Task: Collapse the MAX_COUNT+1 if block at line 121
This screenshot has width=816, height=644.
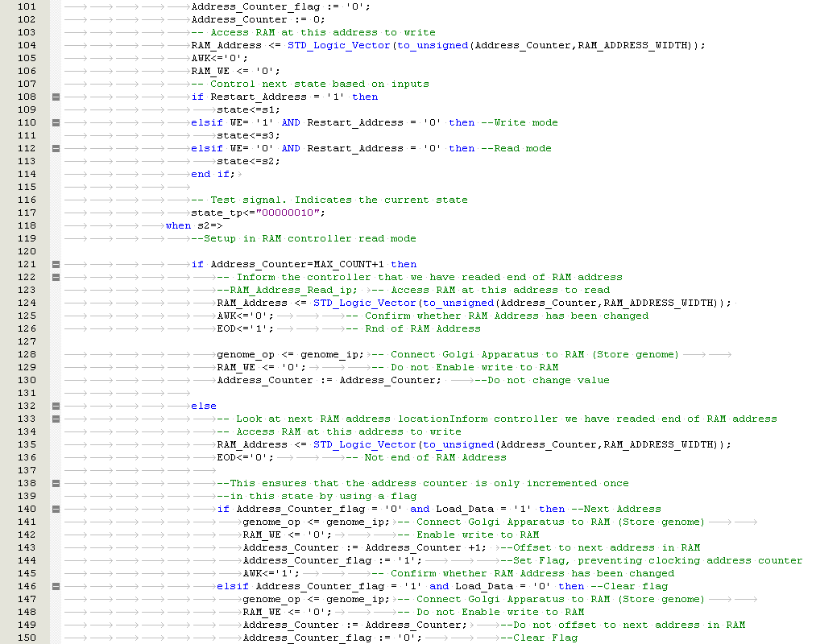Action: click(56, 264)
